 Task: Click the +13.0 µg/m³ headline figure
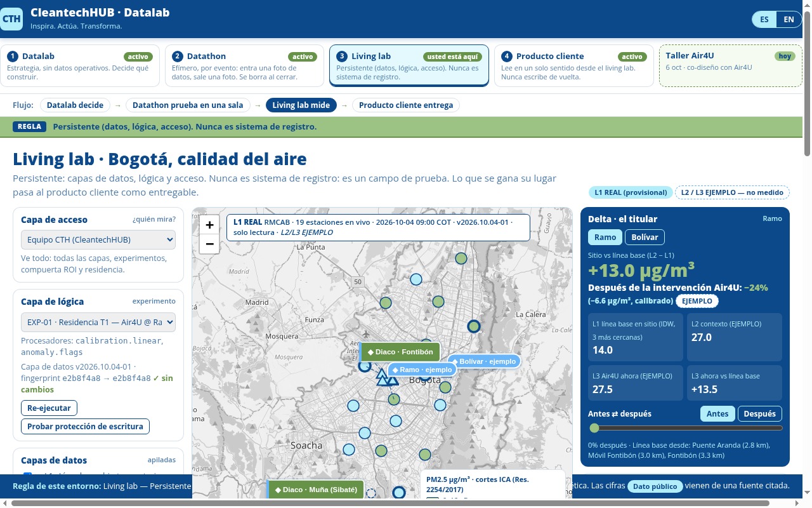pyautogui.click(x=641, y=271)
